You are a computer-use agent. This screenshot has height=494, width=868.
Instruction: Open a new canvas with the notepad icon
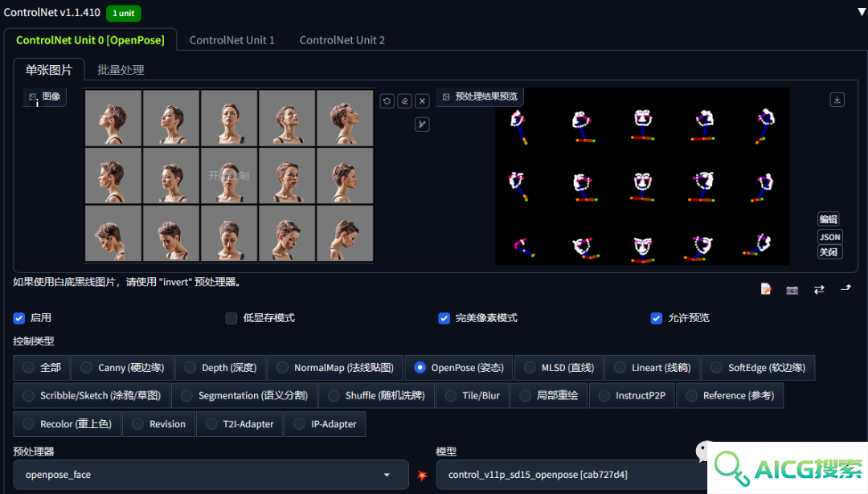pyautogui.click(x=766, y=288)
